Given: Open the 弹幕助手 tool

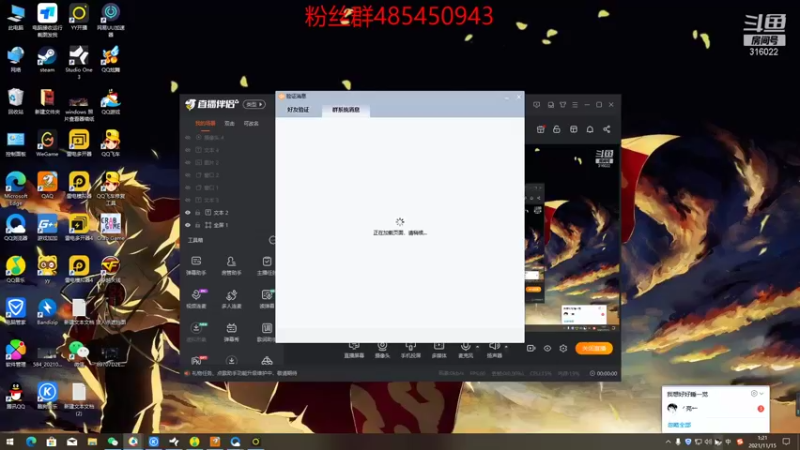Looking at the screenshot, I should tap(196, 266).
